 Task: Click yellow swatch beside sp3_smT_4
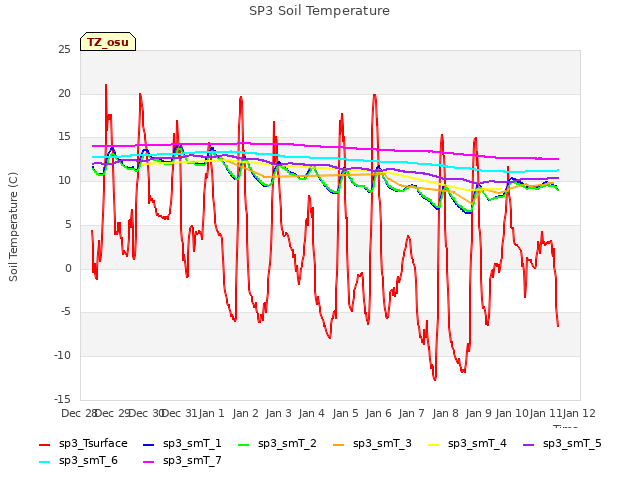tap(433, 444)
